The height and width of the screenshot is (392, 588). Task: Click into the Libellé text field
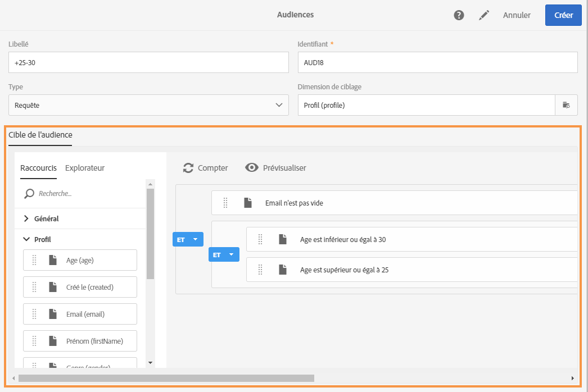coord(148,63)
